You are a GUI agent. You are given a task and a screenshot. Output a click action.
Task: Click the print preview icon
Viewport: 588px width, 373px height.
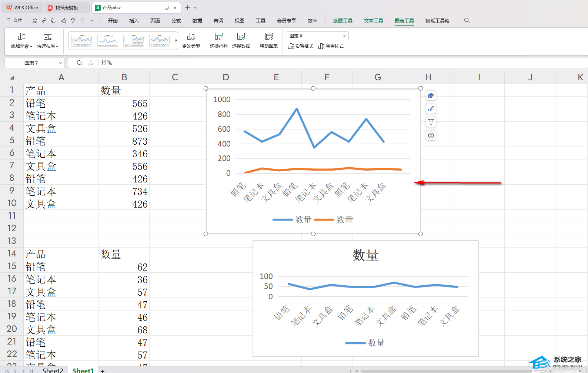63,21
